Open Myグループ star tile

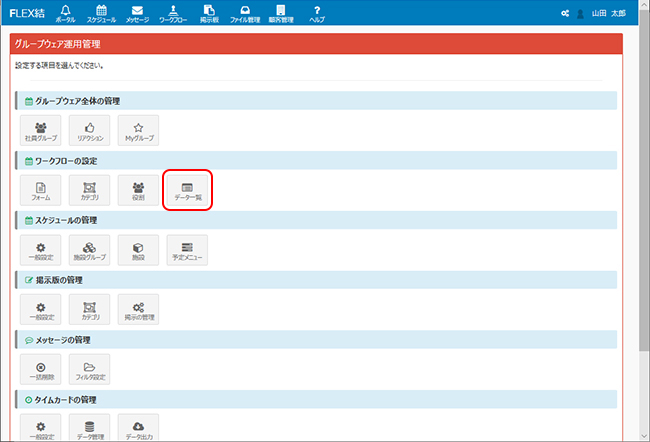(138, 130)
